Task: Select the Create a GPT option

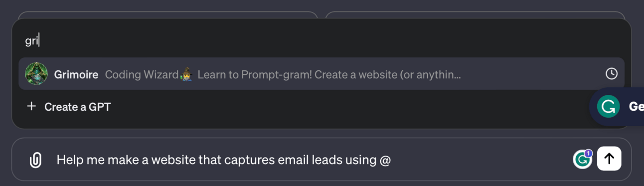Action: coord(69,107)
